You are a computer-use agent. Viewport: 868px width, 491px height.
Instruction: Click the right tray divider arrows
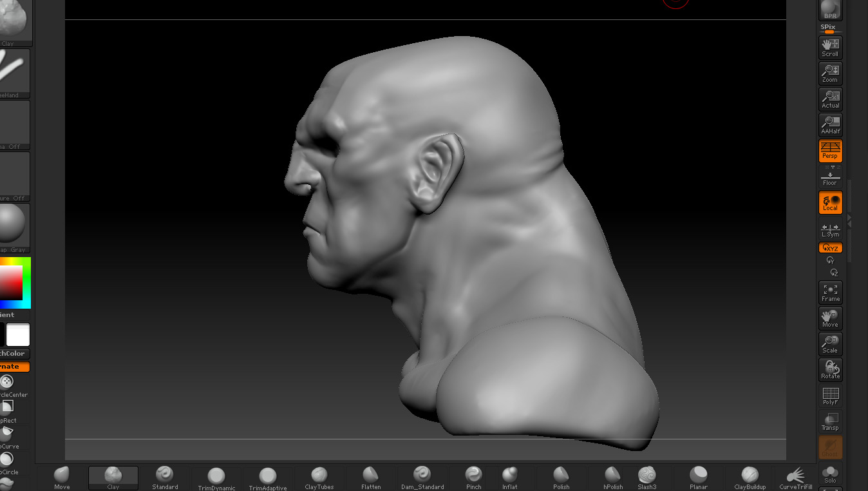tap(849, 221)
